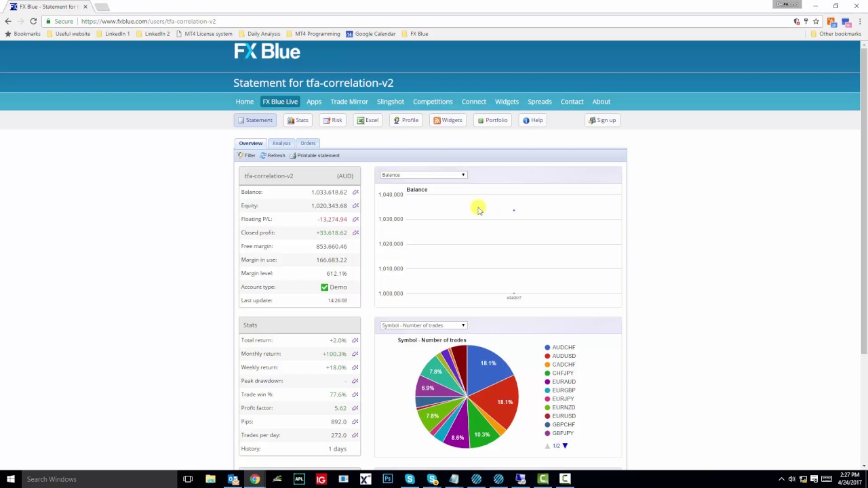Open Trade Mirror in navigation bar

(349, 102)
